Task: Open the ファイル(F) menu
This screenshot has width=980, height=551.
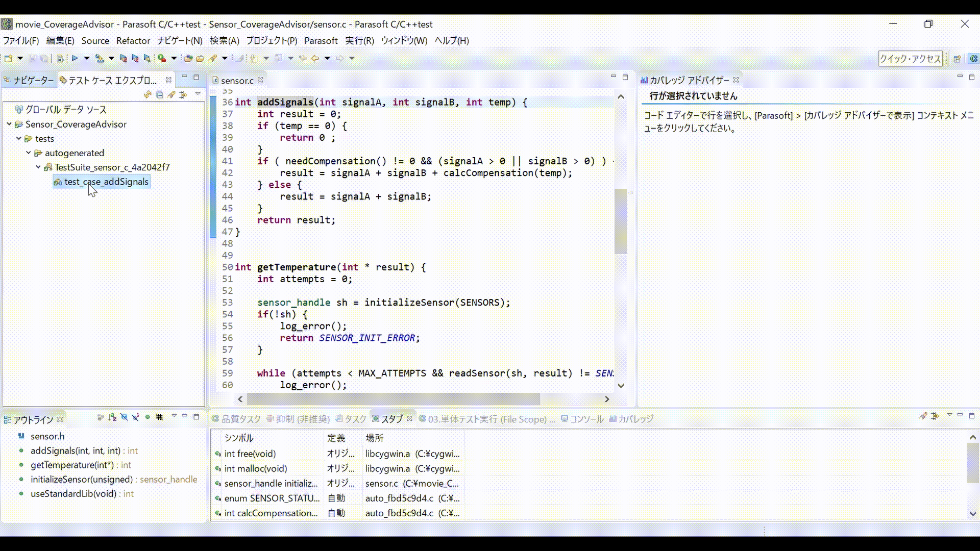Action: [x=21, y=41]
